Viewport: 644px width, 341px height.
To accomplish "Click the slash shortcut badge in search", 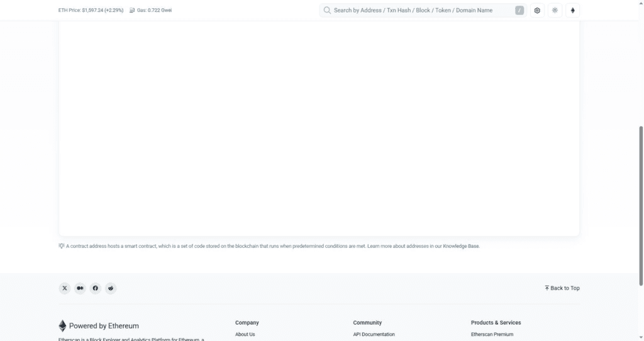I will [x=519, y=10].
